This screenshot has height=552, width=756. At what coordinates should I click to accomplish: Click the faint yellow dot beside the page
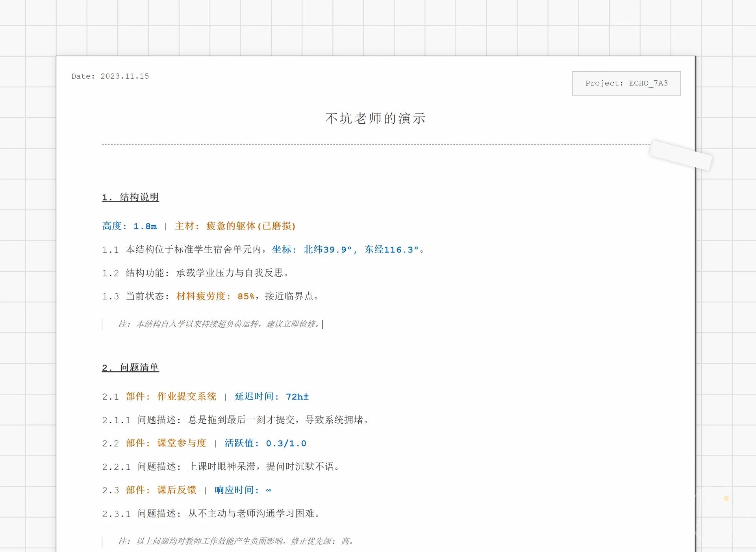pyautogui.click(x=726, y=498)
